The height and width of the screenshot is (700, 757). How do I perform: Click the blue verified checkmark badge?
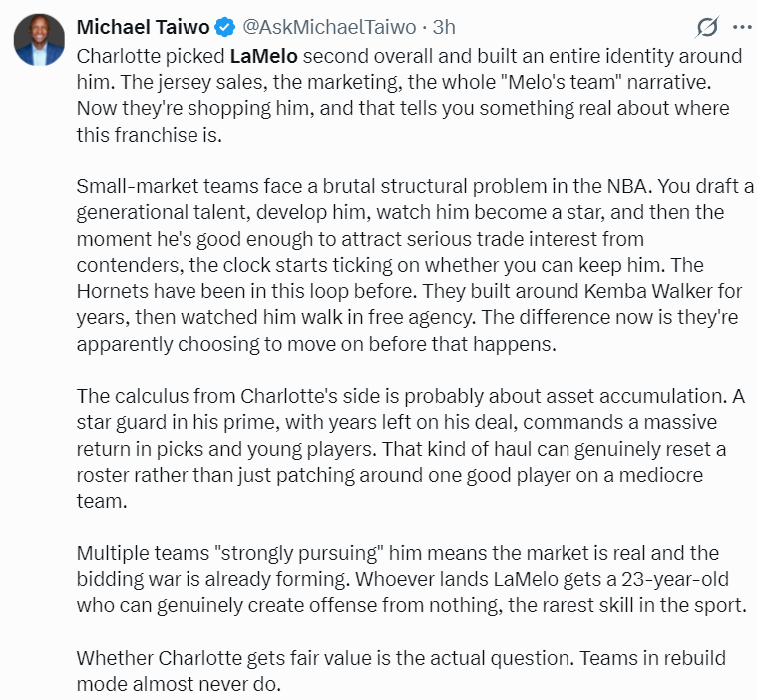tap(225, 27)
